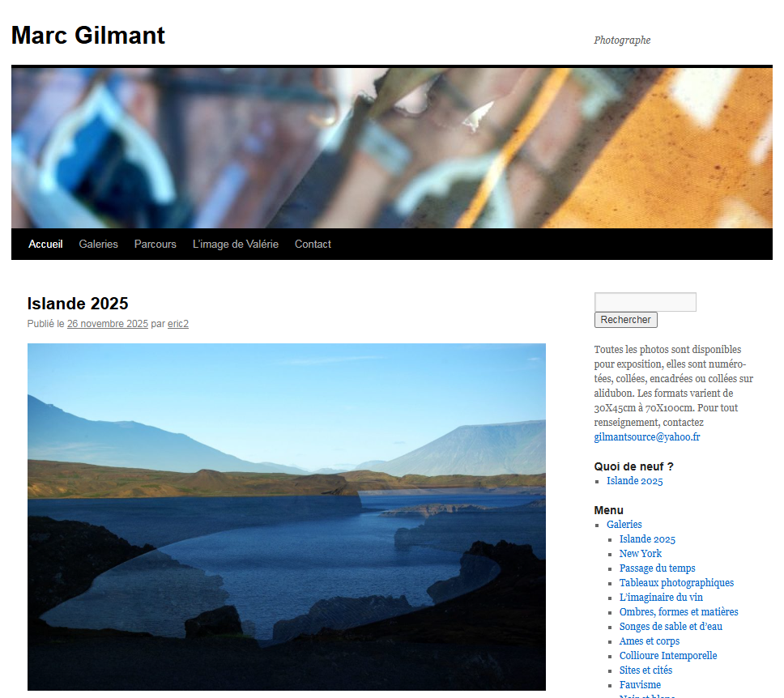Open Islande 2025 under Quoi de neuf

[634, 481]
